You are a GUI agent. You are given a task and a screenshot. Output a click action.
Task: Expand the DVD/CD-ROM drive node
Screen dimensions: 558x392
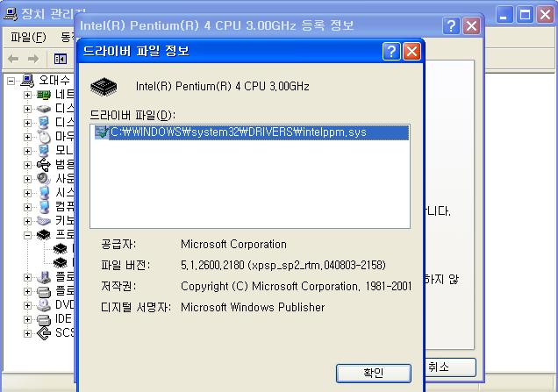pyautogui.click(x=27, y=305)
